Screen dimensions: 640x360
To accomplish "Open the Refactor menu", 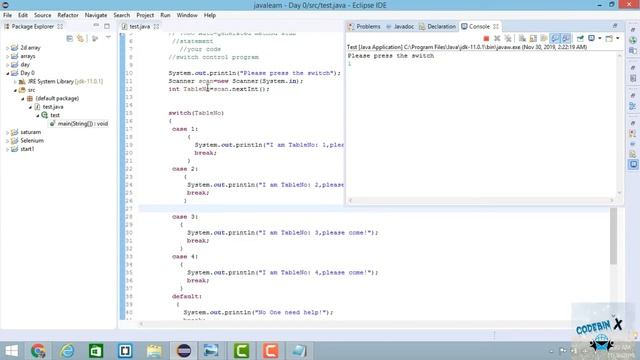I will (68, 15).
